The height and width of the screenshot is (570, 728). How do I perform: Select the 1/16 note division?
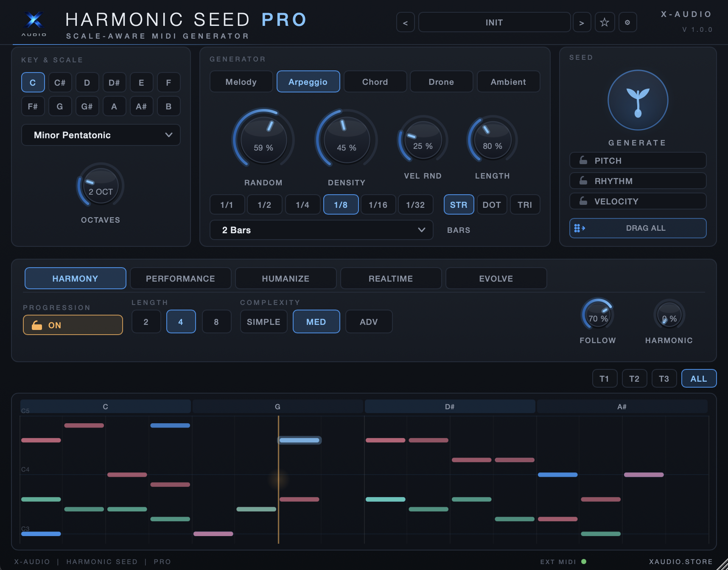378,204
